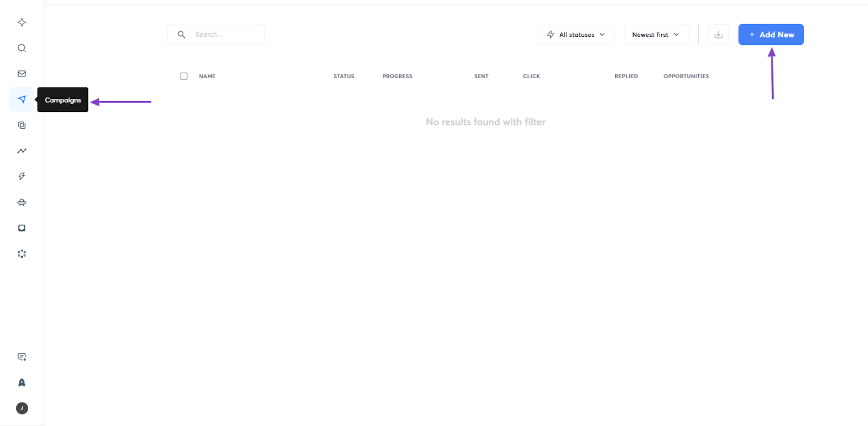Open the dotted circle integrations icon
The width and height of the screenshot is (868, 426).
pyautogui.click(x=22, y=253)
